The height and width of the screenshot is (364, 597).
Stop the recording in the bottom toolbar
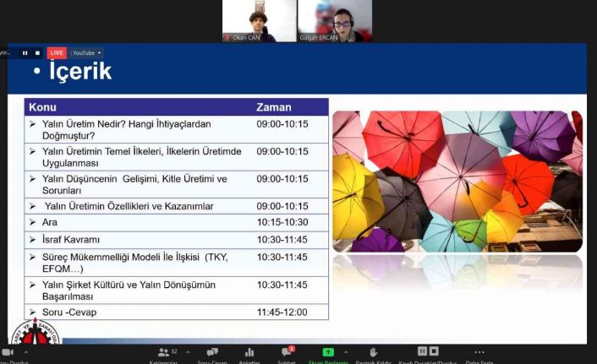pyautogui.click(x=435, y=350)
